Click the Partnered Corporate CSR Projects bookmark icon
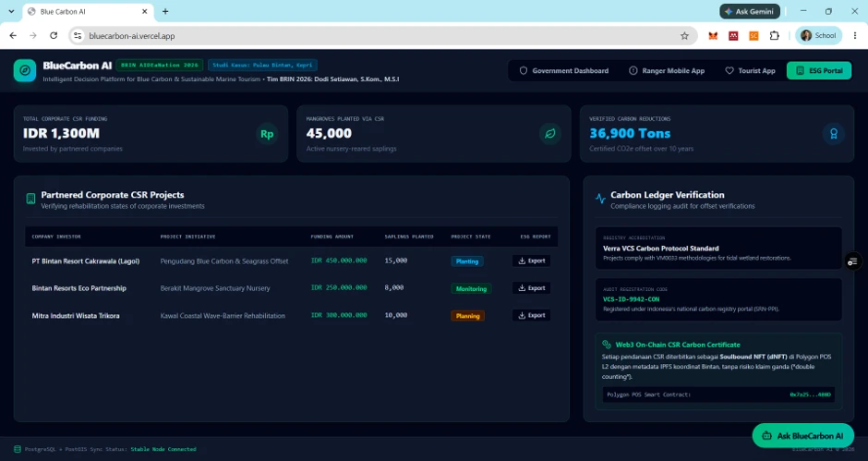 coord(31,199)
